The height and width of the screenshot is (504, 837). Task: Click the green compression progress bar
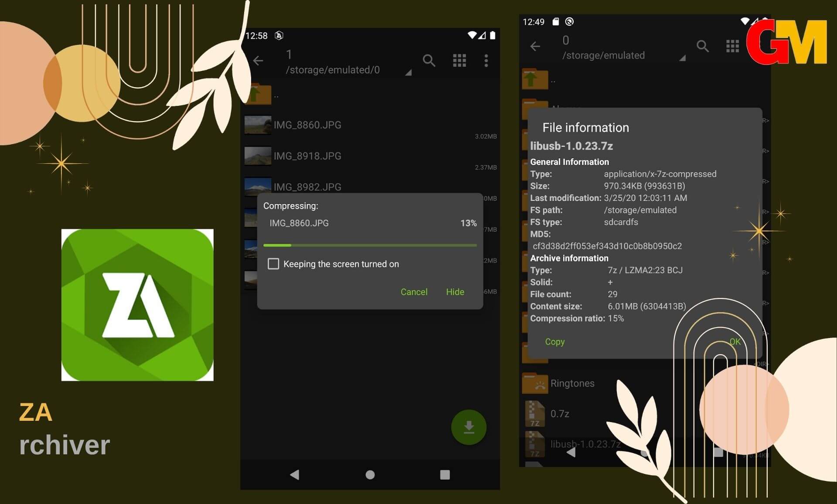pos(370,246)
